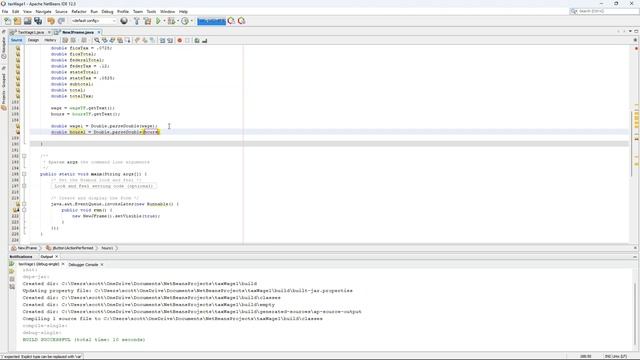Click the Redo toolbar icon

(61, 21)
